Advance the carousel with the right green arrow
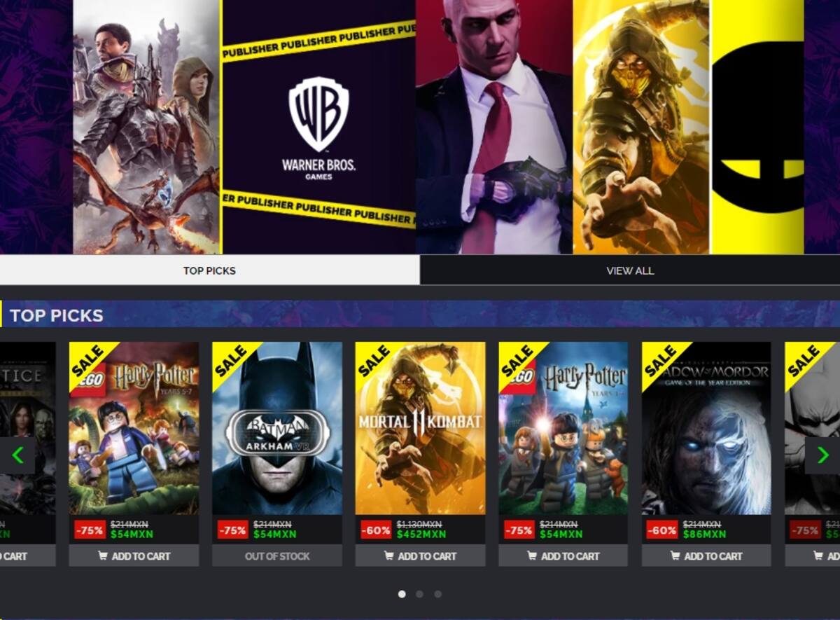 (822, 455)
